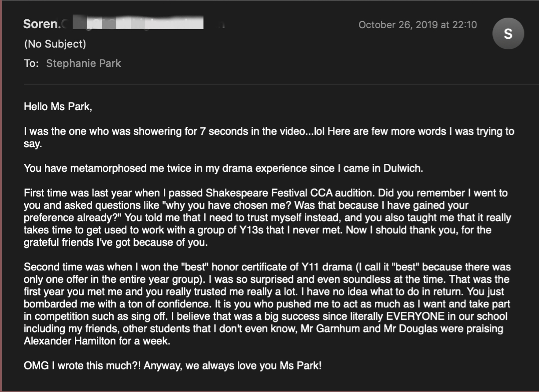
Task: Click the October 26, 2019 timestamp
Action: (417, 25)
